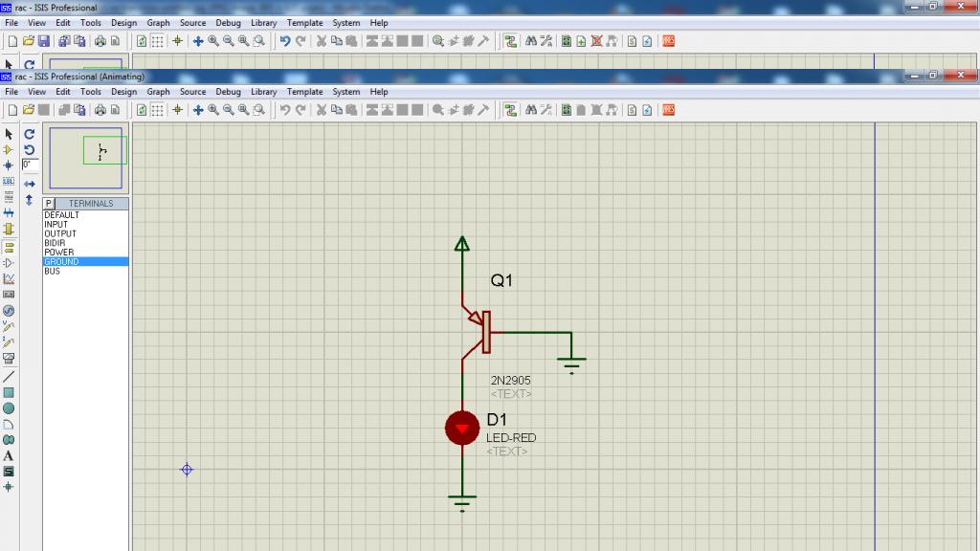Viewport: 980px width, 551px height.
Task: Select GROUND in the terminals list
Action: (85, 262)
